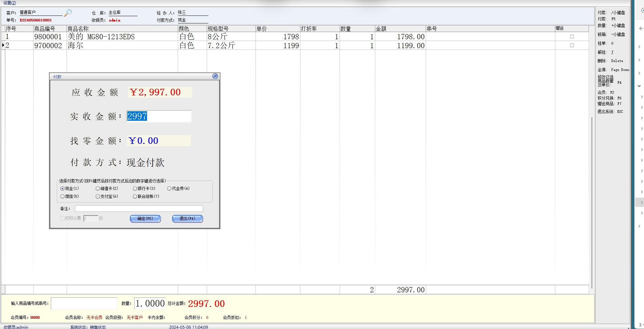Click the 备注 remarks text field
This screenshot has width=644, height=329.
click(x=138, y=209)
